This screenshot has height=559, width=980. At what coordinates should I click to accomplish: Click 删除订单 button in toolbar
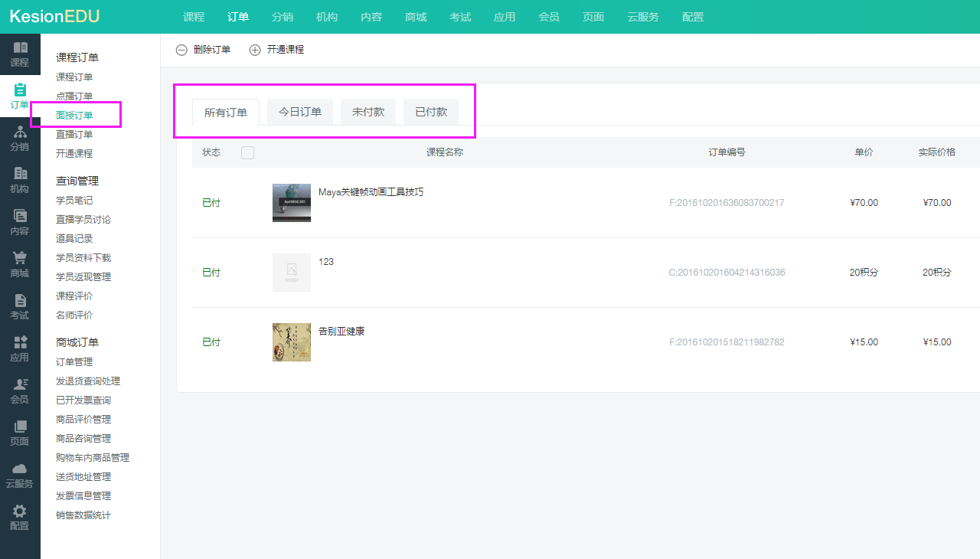coord(204,50)
